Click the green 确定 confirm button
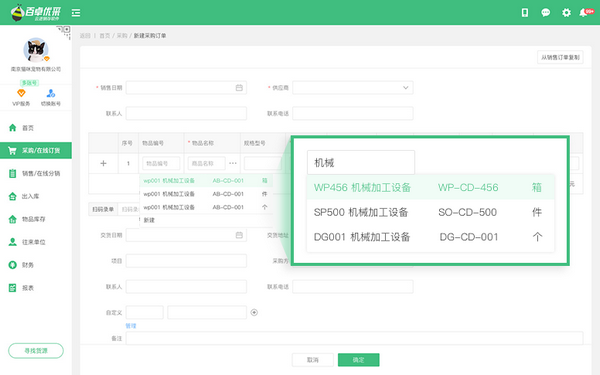The width and height of the screenshot is (600, 375). tap(359, 360)
